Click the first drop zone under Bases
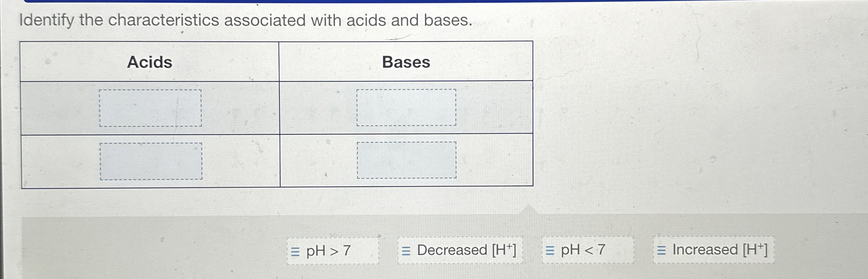The width and height of the screenshot is (868, 279). click(406, 107)
